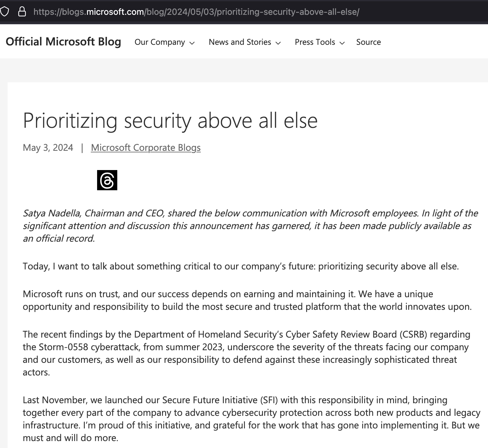Click the May 3, 2024 date
Image resolution: width=488 pixels, height=448 pixels.
pos(48,148)
